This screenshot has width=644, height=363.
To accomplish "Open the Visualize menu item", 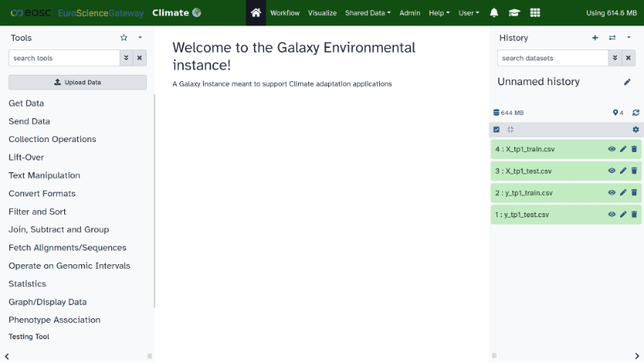I will pyautogui.click(x=323, y=12).
